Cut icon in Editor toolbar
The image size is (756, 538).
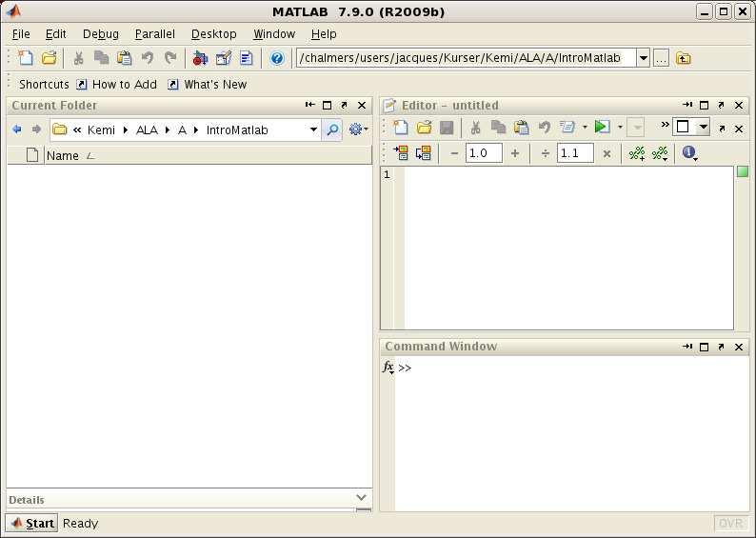[475, 128]
